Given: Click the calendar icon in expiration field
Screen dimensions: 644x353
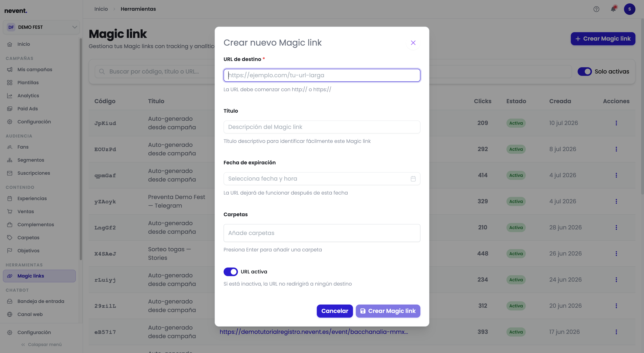Looking at the screenshot, I should click(413, 179).
